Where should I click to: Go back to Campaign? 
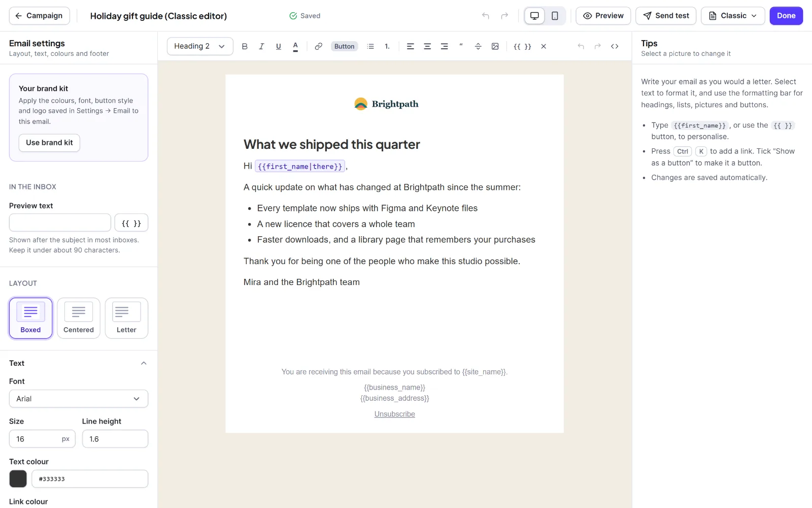coord(39,16)
